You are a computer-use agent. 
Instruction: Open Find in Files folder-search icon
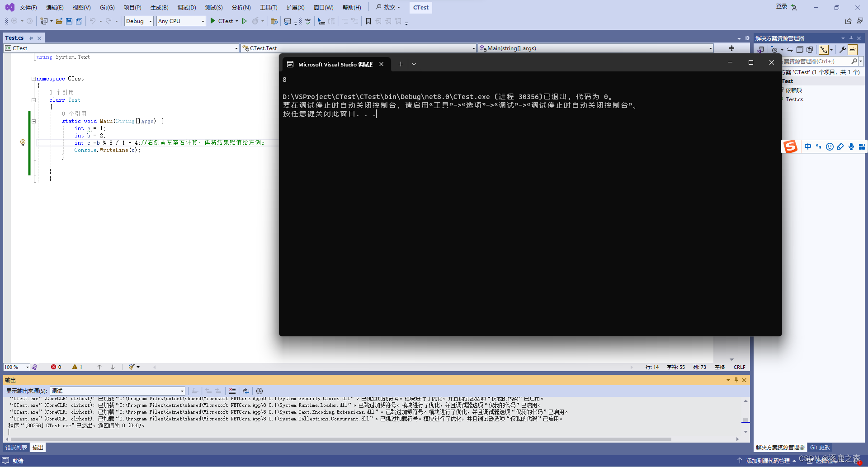point(274,21)
